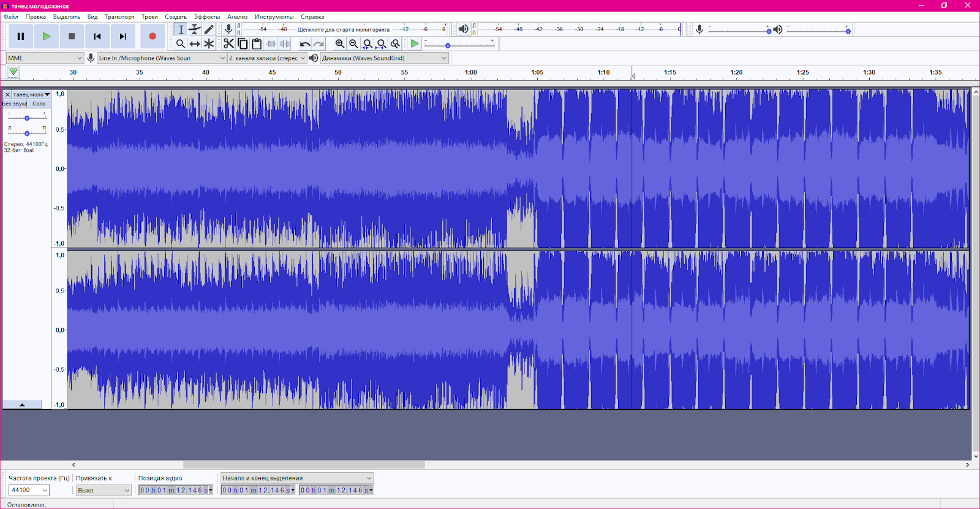Open the Правка menu
The height and width of the screenshot is (509, 980).
(36, 17)
